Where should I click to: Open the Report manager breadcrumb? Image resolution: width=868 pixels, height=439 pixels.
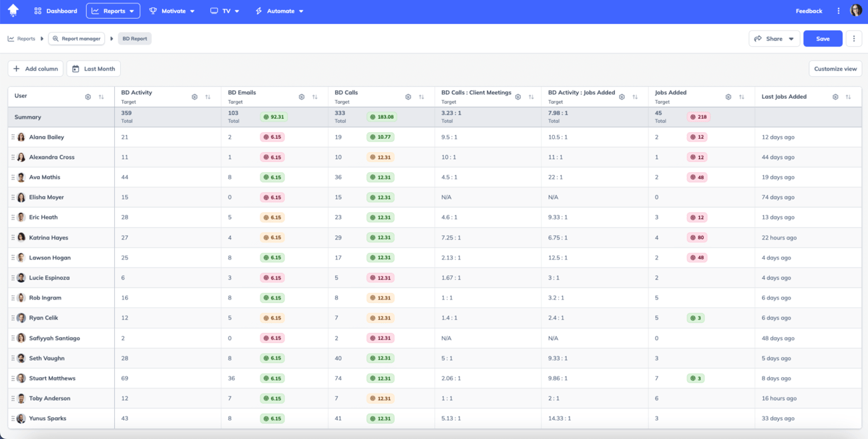coord(75,38)
